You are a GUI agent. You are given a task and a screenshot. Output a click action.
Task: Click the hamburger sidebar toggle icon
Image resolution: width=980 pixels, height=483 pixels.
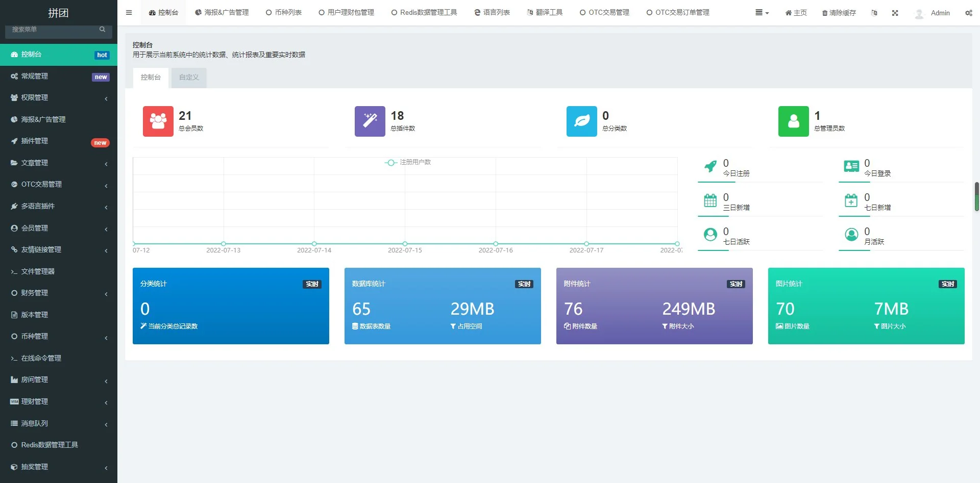point(129,13)
